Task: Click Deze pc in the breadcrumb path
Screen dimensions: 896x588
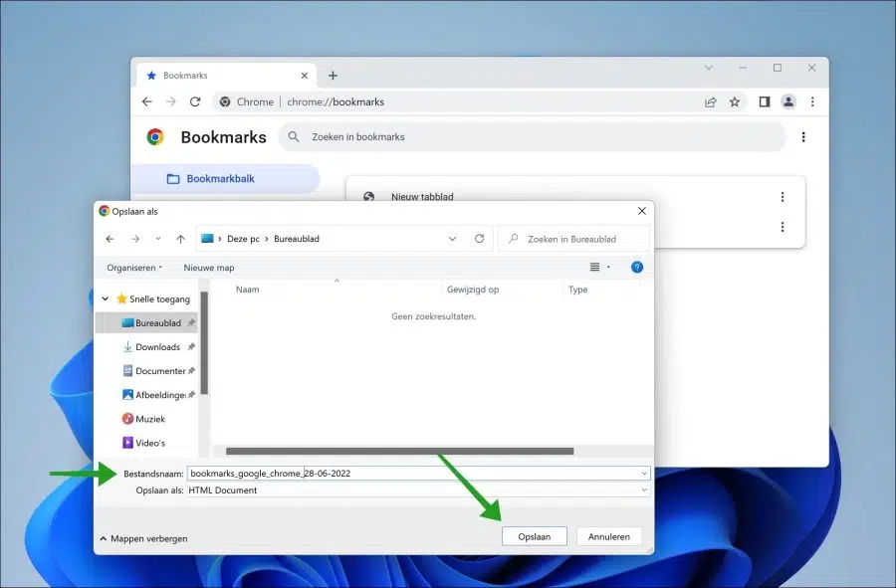Action: (x=243, y=239)
